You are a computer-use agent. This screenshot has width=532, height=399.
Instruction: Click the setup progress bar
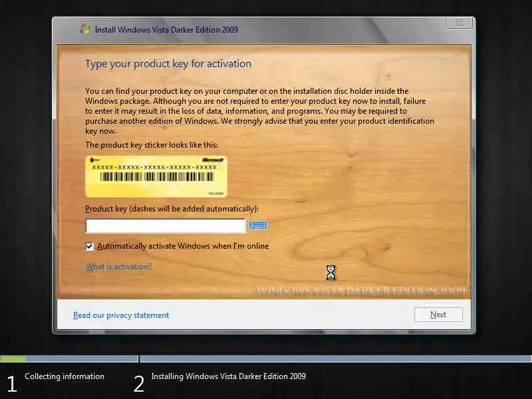click(266, 358)
